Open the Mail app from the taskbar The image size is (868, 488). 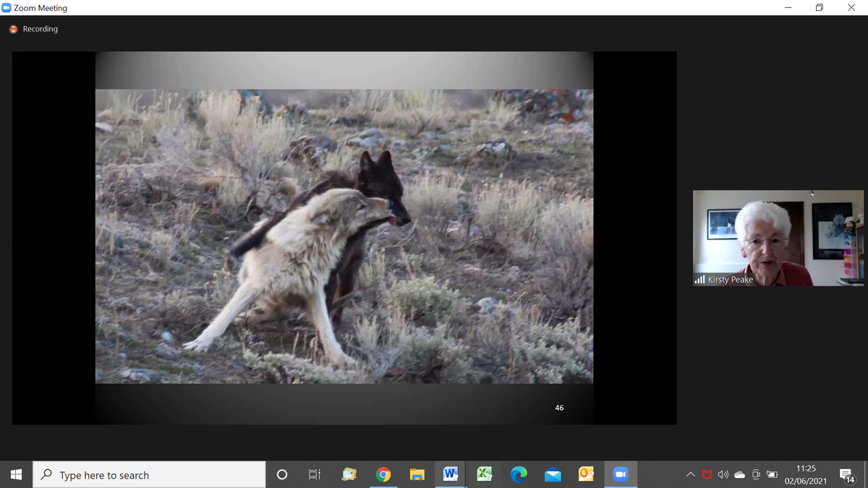click(553, 474)
